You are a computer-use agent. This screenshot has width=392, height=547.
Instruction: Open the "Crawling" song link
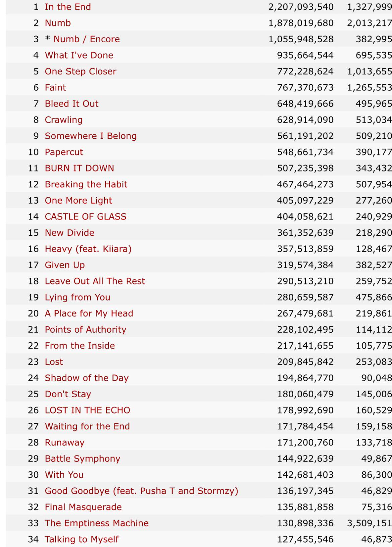pyautogui.click(x=64, y=120)
